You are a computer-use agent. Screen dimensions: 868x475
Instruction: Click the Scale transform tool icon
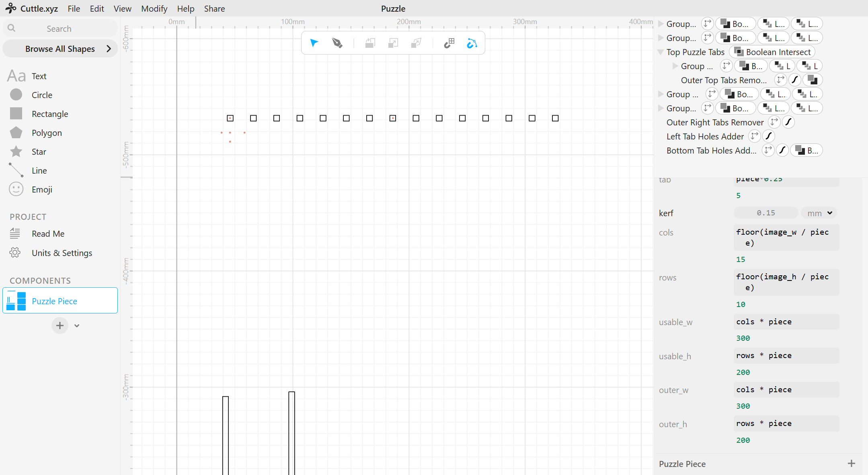[x=393, y=43]
